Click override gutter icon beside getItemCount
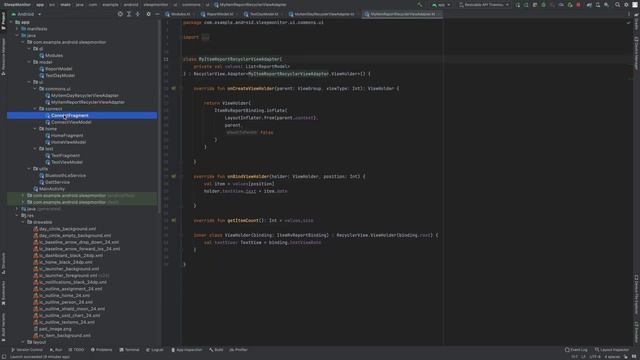This screenshot has width=640, height=360. 173,220
